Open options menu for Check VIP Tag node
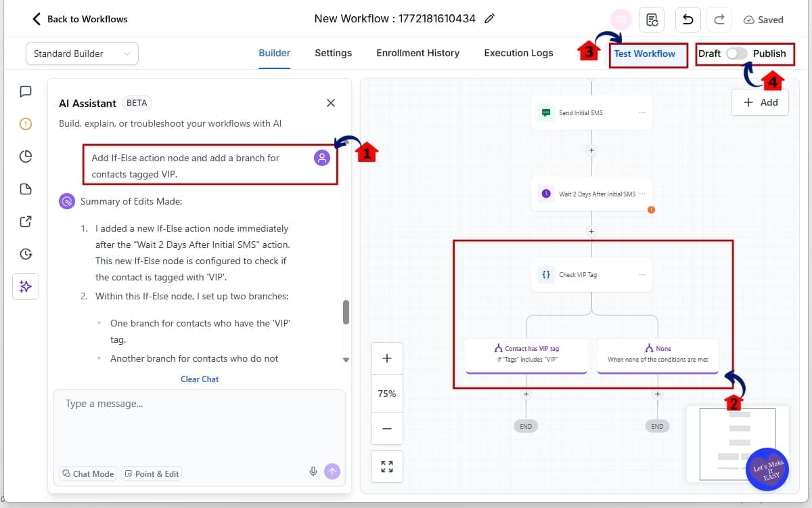This screenshot has width=812, height=508. tap(641, 275)
